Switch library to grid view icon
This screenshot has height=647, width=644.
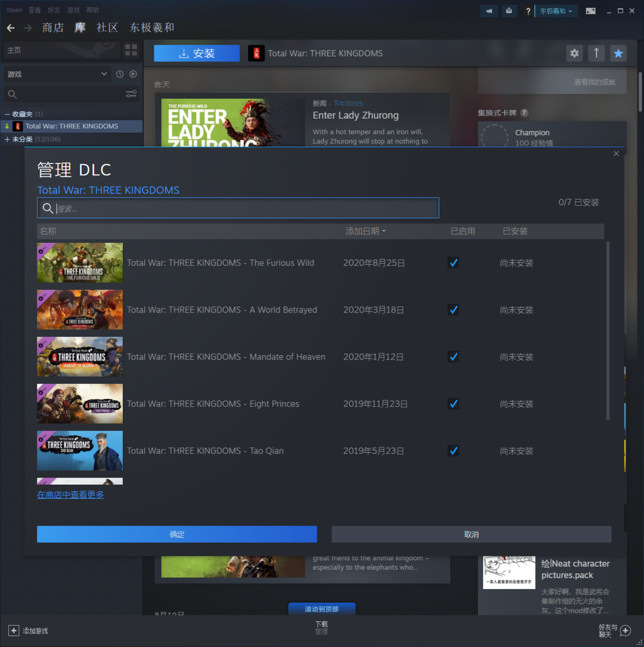(131, 50)
